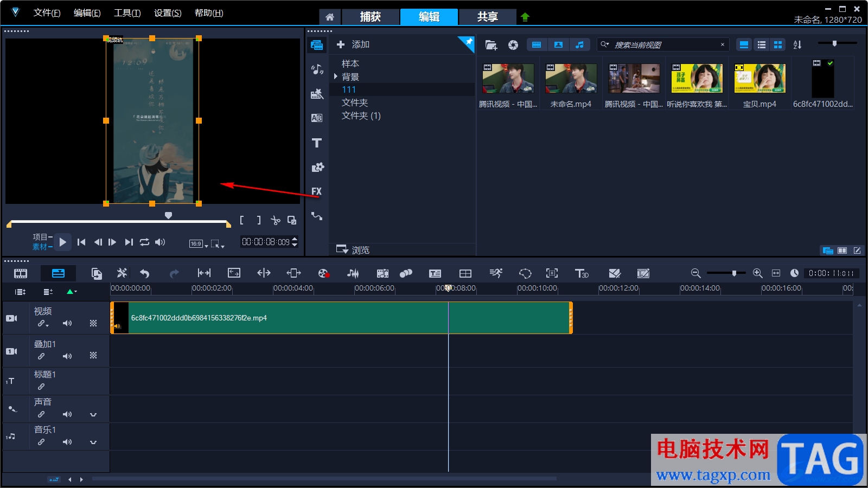Open the Media library panel icon

click(317, 45)
